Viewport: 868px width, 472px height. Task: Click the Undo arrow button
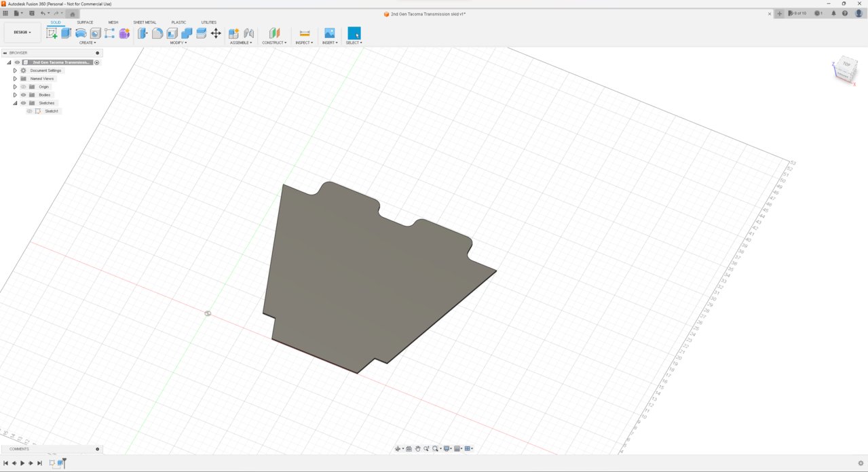(43, 13)
